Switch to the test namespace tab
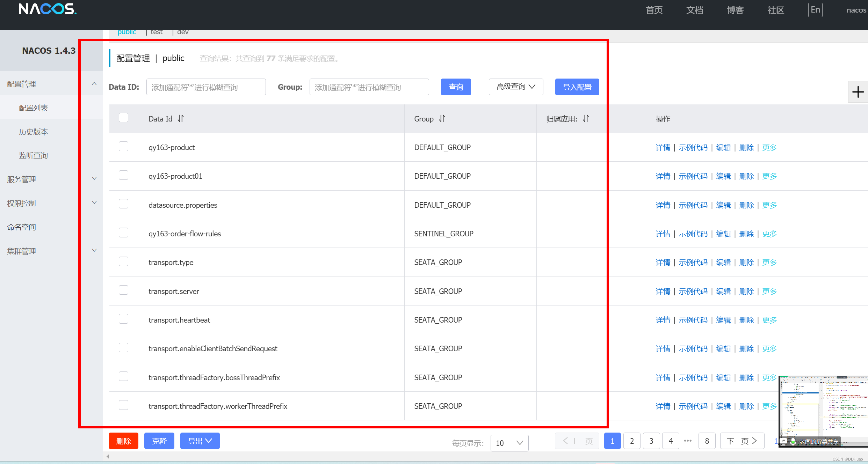This screenshot has height=464, width=868. pyautogui.click(x=157, y=32)
